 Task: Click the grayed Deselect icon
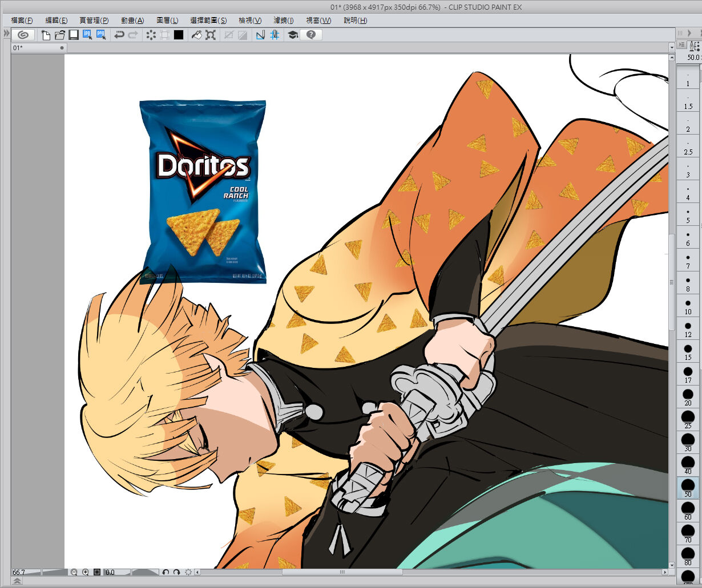[x=229, y=35]
